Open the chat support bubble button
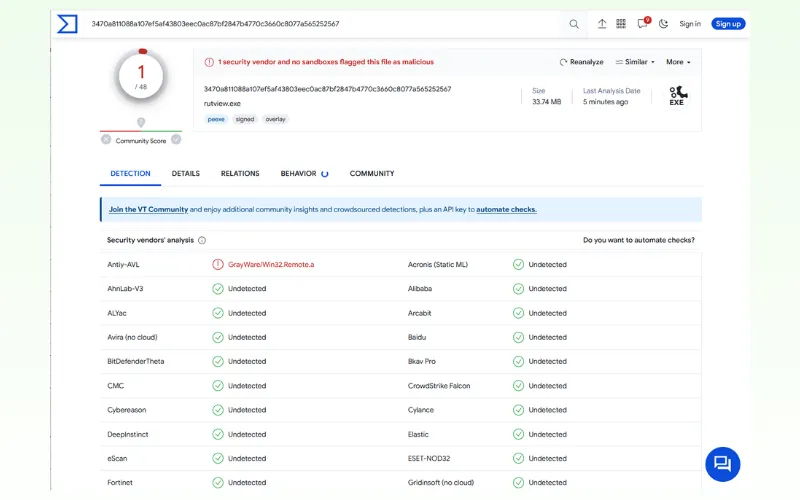The height and width of the screenshot is (500, 800). click(722, 464)
